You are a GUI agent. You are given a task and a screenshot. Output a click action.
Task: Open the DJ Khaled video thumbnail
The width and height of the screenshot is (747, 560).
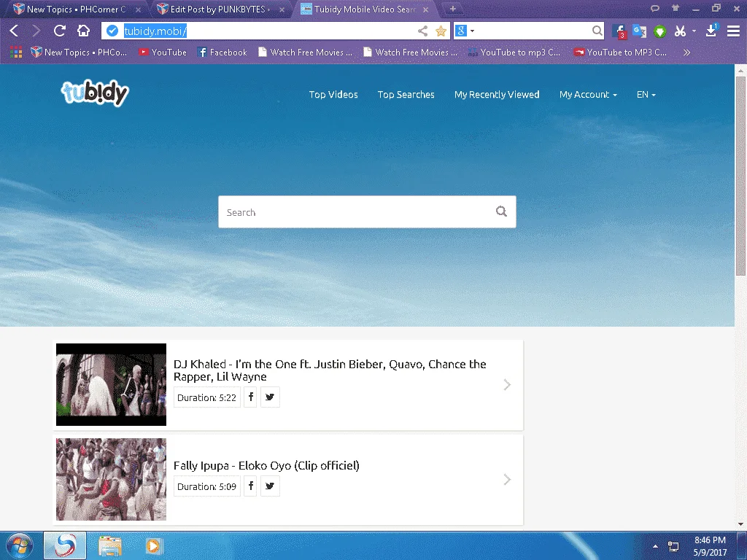(111, 384)
